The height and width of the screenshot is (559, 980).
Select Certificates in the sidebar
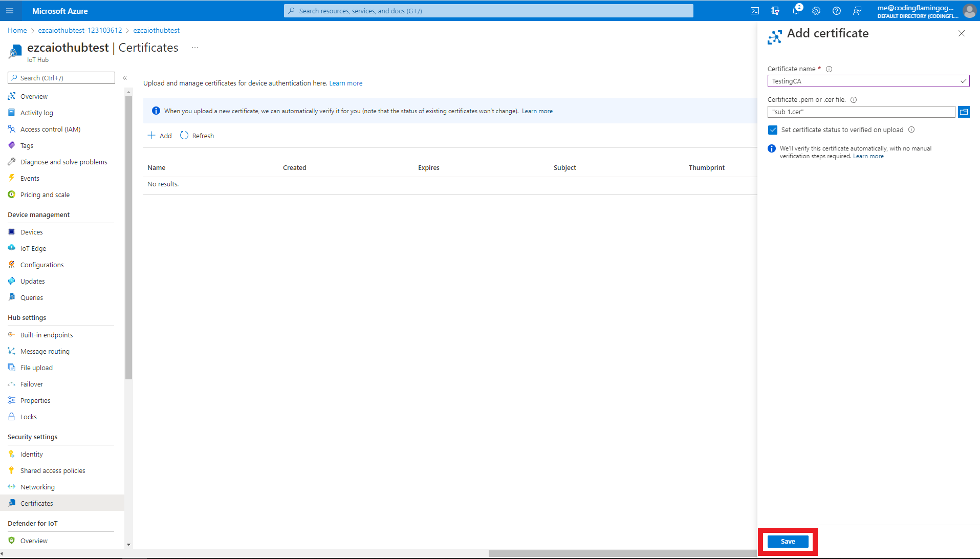tap(62, 503)
